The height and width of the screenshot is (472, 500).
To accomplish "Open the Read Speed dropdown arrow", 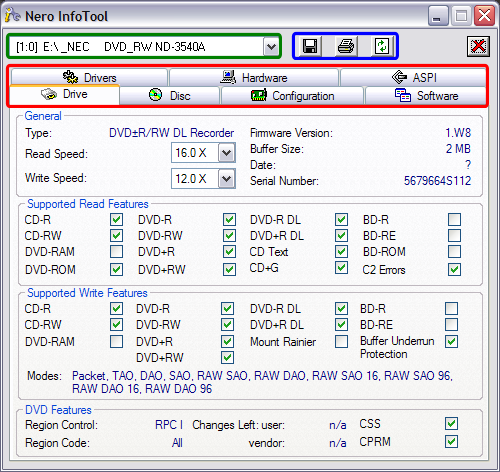I will click(227, 153).
